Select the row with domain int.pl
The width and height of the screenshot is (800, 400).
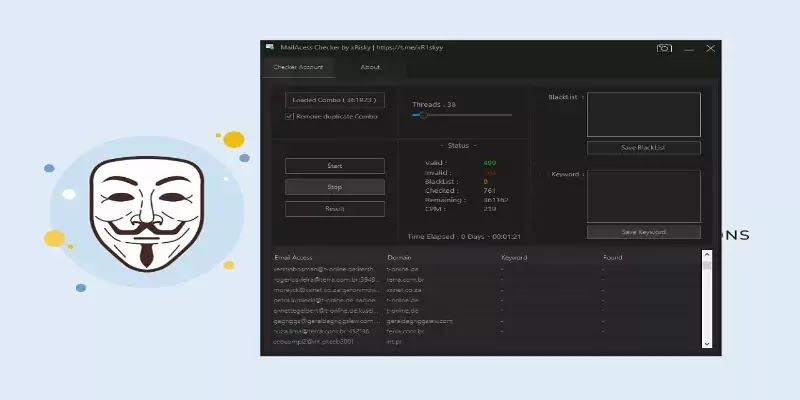click(x=487, y=342)
